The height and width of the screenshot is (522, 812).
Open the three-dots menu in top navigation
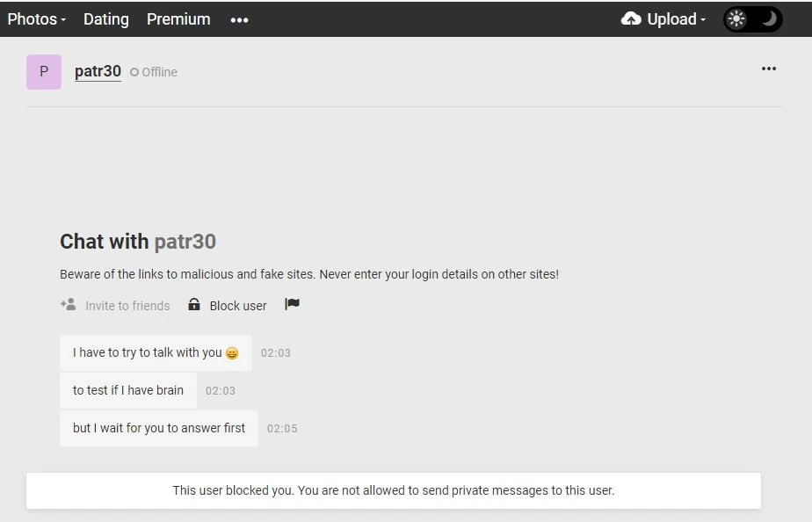(x=239, y=19)
